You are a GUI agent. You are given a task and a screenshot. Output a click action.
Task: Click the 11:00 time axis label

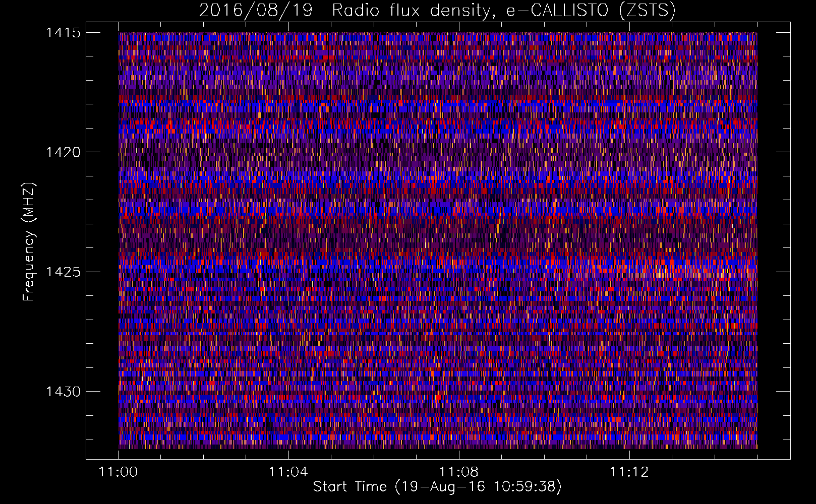coord(119,472)
